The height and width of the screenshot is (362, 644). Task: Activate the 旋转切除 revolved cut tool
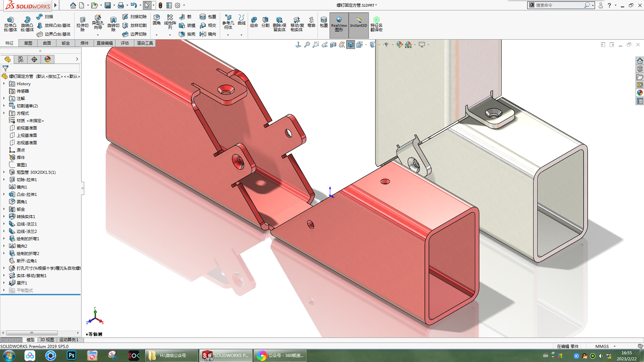pos(113,24)
